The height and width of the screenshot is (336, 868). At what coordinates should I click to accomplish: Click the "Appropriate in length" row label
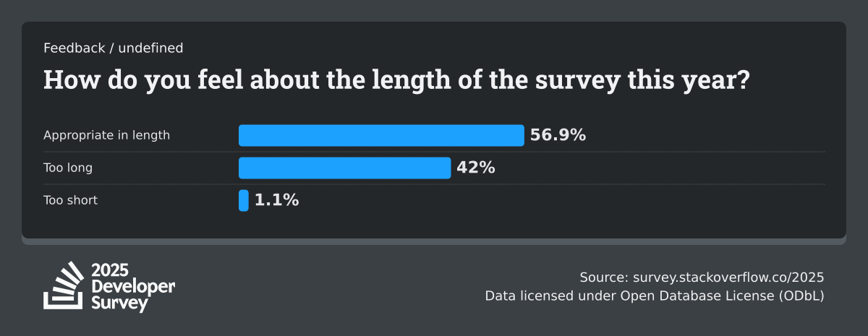coord(106,135)
